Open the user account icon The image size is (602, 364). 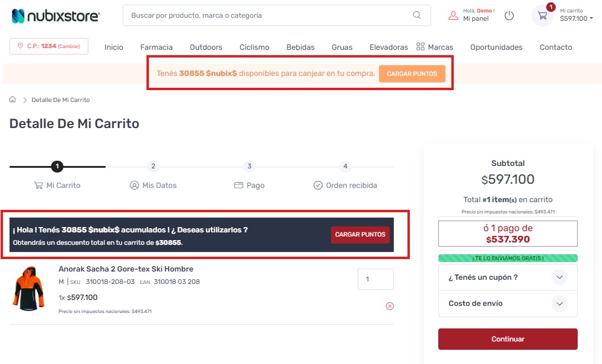pos(453,15)
